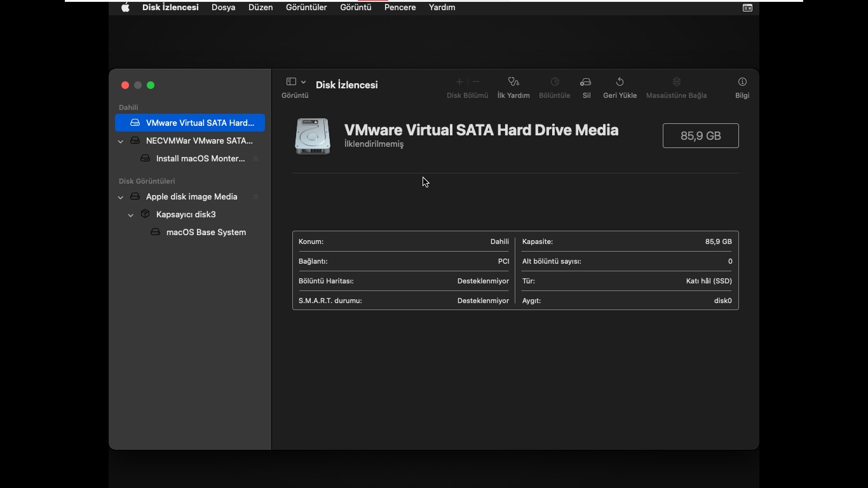This screenshot has width=868, height=488.
Task: Click the Sil erase disk icon
Action: (x=586, y=81)
